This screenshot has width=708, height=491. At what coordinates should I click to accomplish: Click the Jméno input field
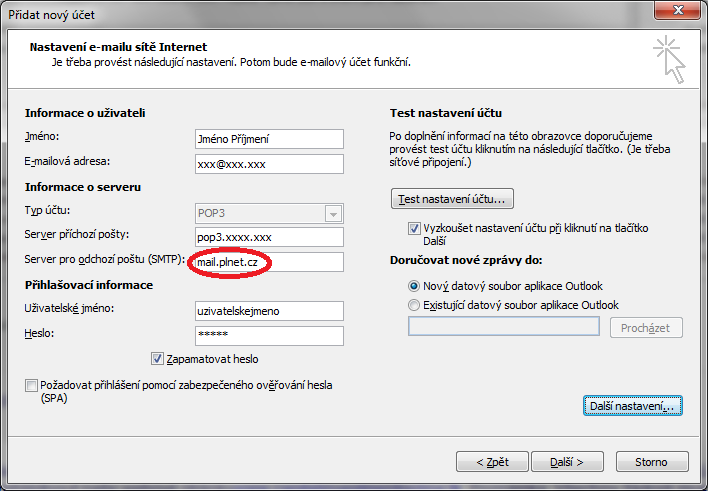click(x=269, y=139)
